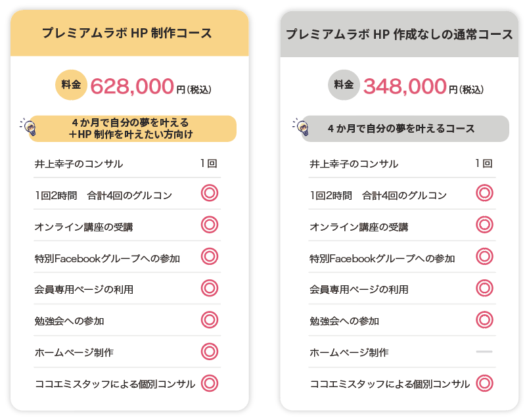This screenshot has width=527, height=420.
Task: Click the gray 4か月で自分の夢を叶えるコース banner
Action: [x=405, y=128]
